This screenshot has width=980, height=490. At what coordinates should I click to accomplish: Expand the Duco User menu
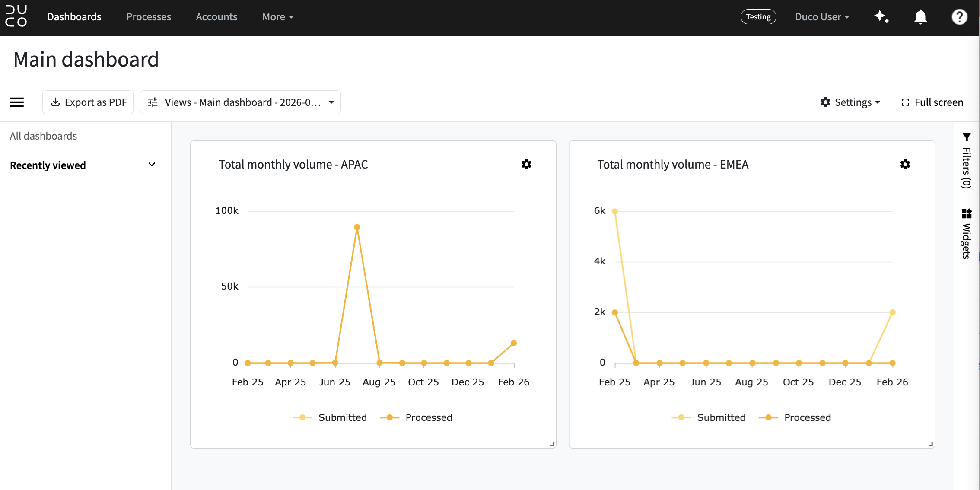822,17
